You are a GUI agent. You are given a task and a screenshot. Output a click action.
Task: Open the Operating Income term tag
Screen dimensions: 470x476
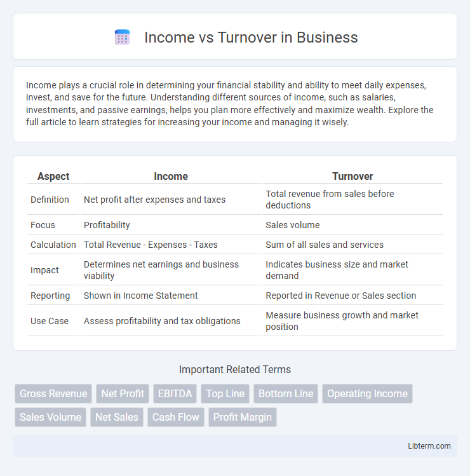[x=368, y=394]
